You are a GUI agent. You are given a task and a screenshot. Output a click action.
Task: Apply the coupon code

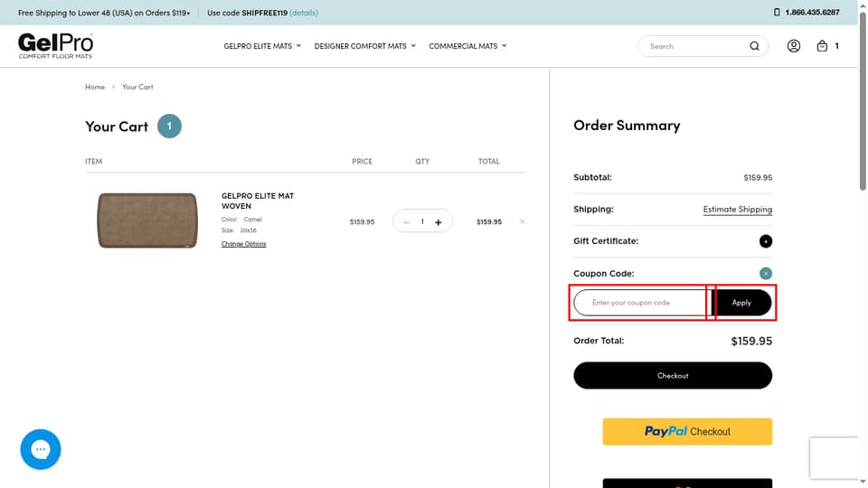tap(741, 303)
